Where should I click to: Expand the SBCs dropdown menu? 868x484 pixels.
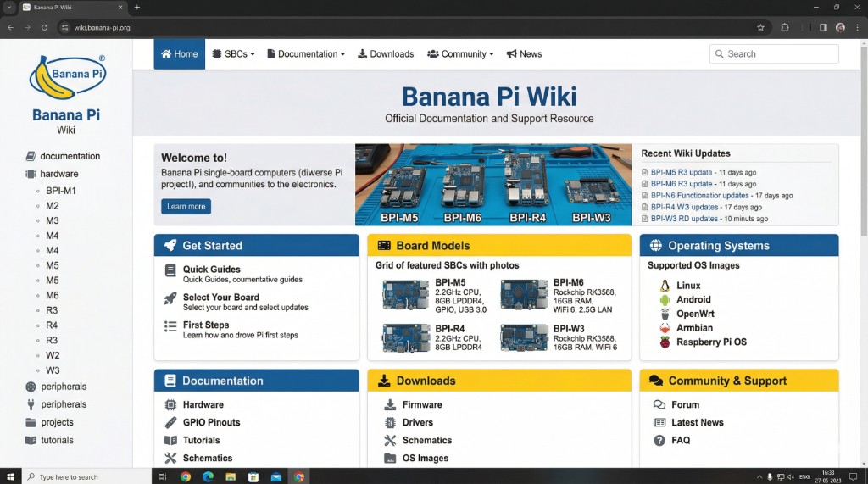[x=234, y=53]
